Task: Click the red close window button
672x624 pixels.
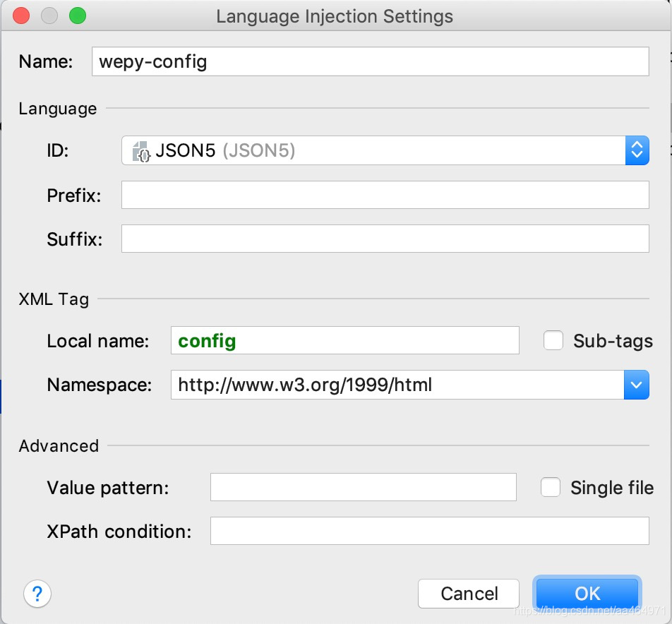Action: coord(21,16)
